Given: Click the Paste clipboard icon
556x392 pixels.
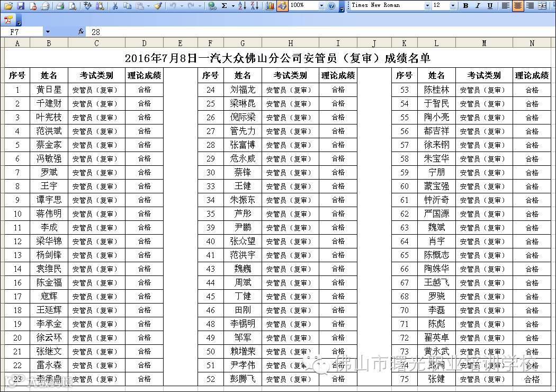Looking at the screenshot, I should (140, 6).
